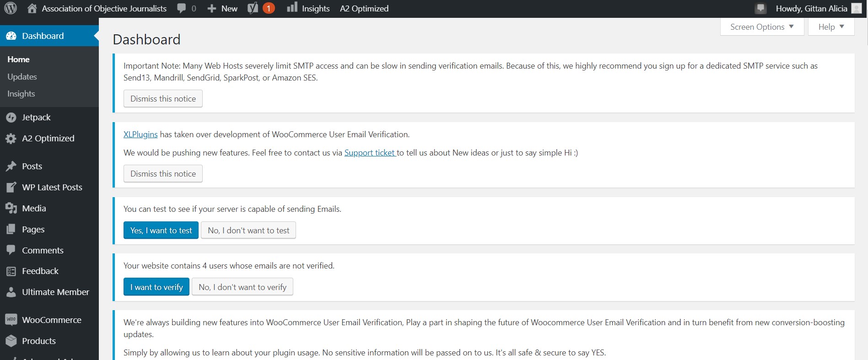Click the home icon beside site name
Viewport: 868px width, 360px height.
(x=32, y=8)
